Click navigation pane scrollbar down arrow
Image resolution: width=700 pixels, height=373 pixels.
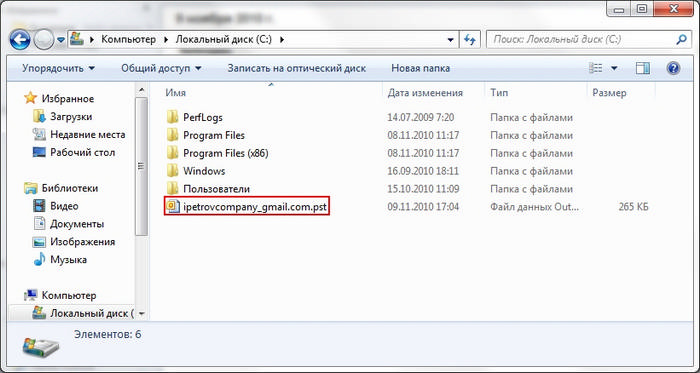pos(142,314)
